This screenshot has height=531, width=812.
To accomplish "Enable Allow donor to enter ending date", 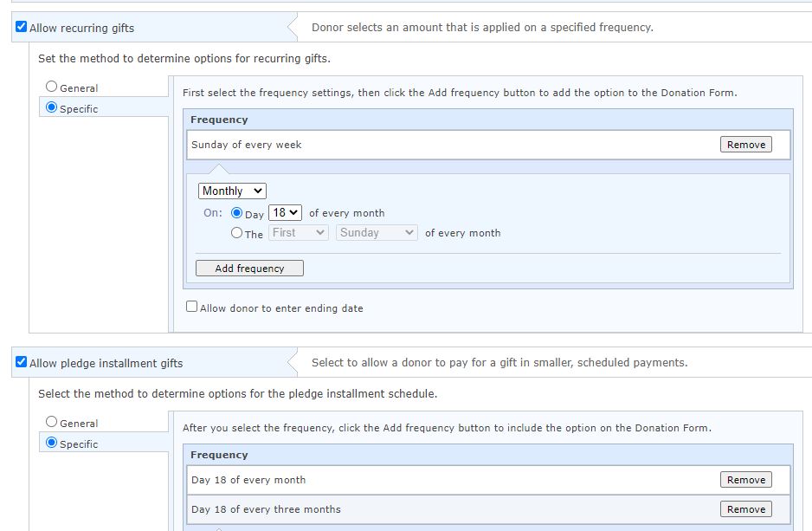I will click(x=191, y=307).
